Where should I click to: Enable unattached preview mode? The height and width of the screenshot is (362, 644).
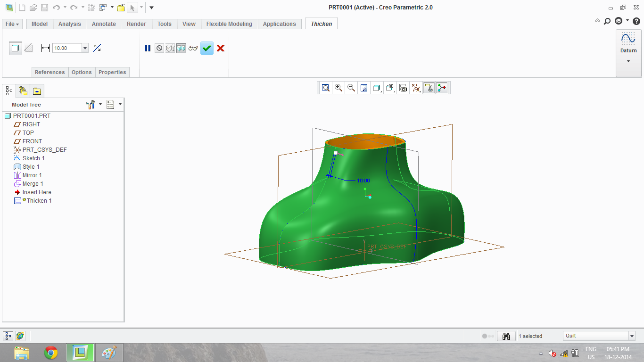(170, 48)
